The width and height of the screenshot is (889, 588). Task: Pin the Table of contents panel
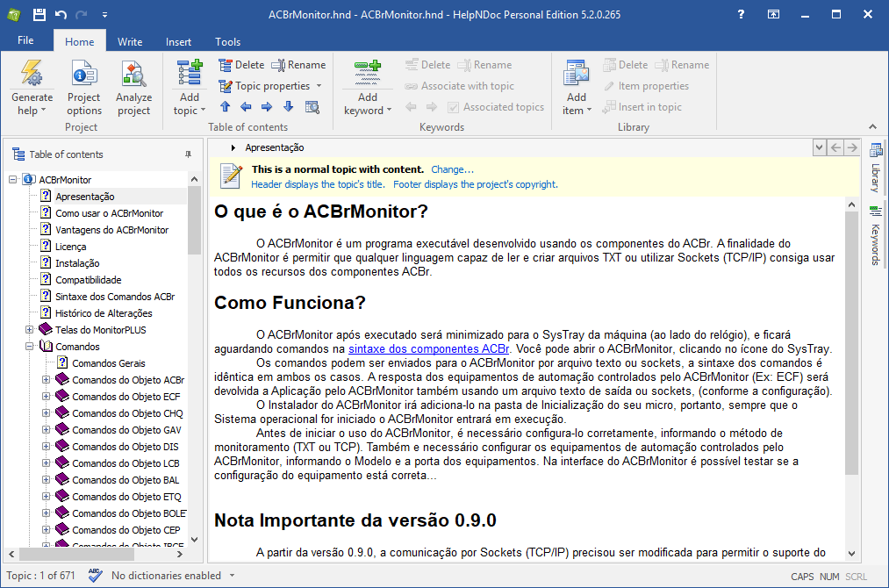click(188, 154)
